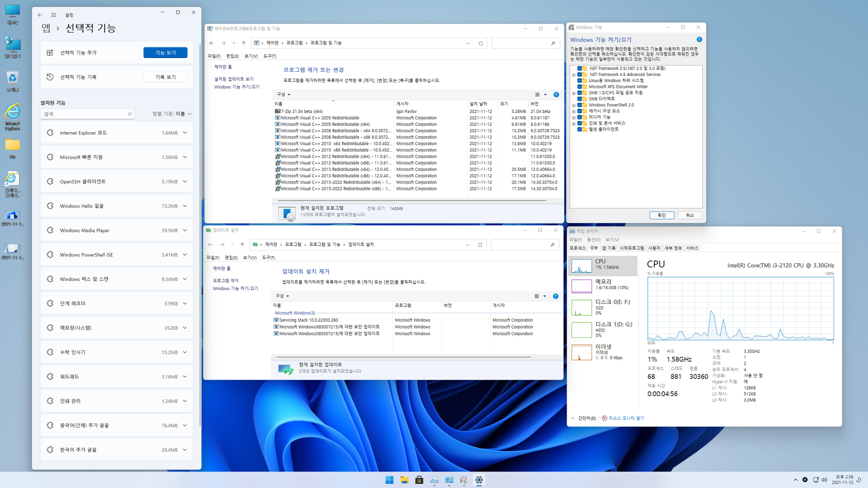Click help icon in Windows Features dialog
Image resolution: width=868 pixels, height=488 pixels.
699,40
